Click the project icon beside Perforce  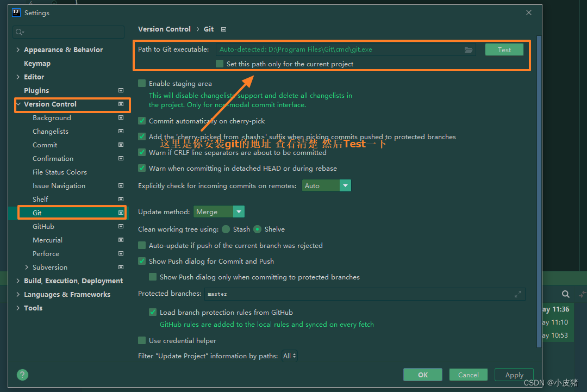pos(121,253)
